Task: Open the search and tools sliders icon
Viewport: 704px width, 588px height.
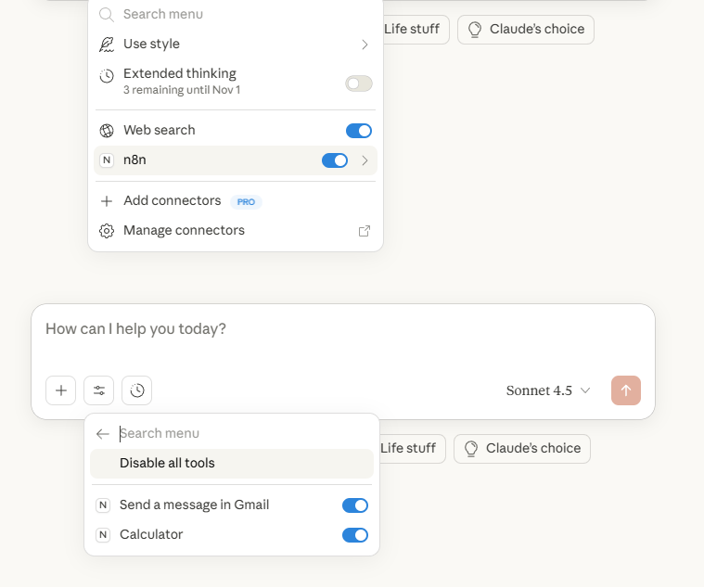Action: coord(98,390)
